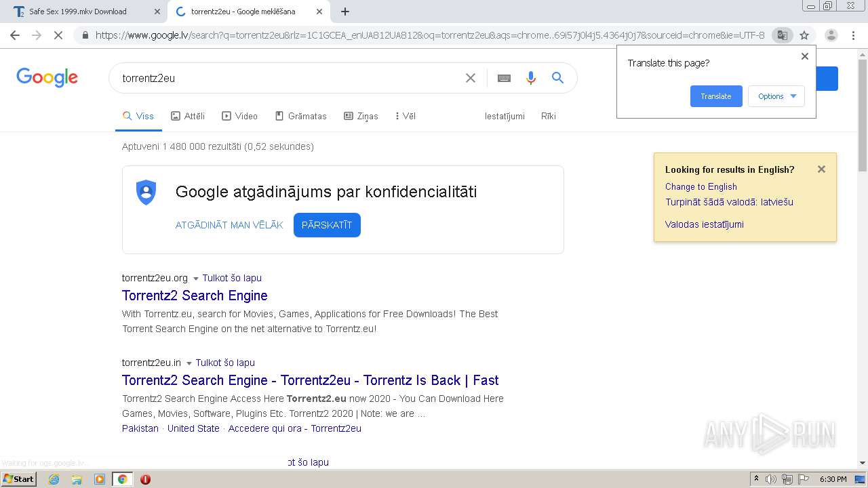This screenshot has height=488, width=868.
Task: Click Turpināt šādā valodā: latviešu link
Action: pyautogui.click(x=729, y=202)
